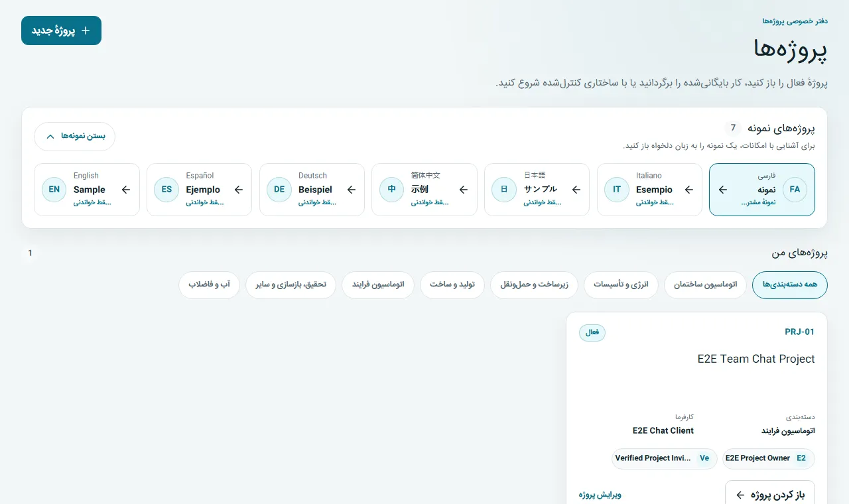Click the ES avatar on the Español sample
849x504 pixels.
click(x=166, y=190)
